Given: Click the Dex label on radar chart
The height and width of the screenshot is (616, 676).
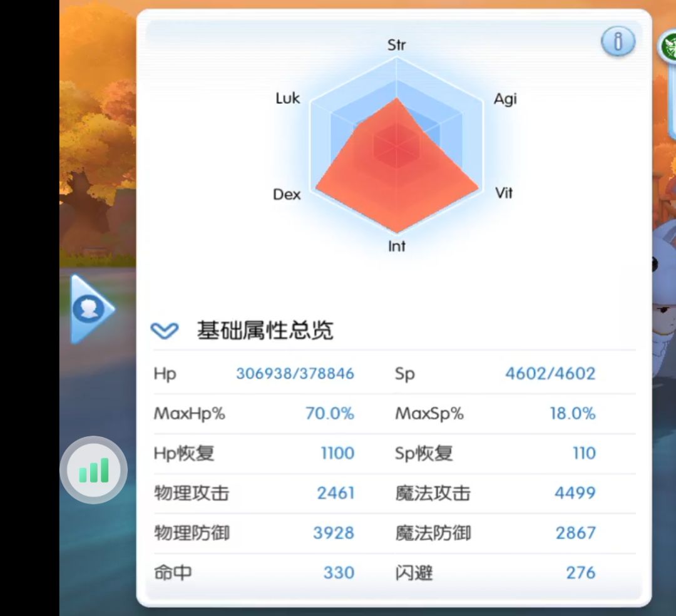Looking at the screenshot, I should point(287,195).
